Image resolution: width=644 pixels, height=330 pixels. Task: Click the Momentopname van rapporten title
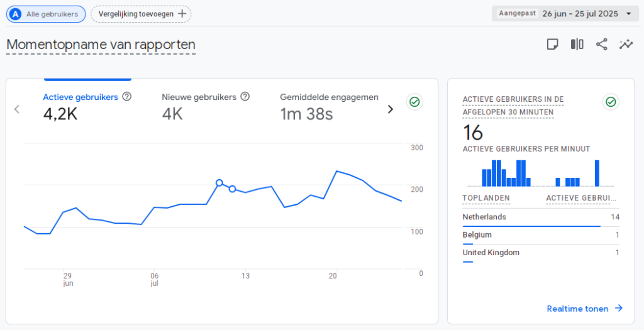(x=101, y=45)
